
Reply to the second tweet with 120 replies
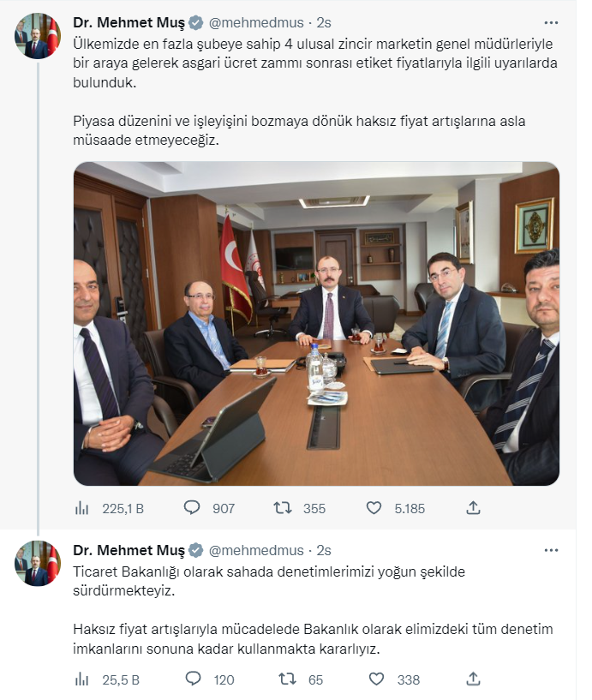(193, 679)
